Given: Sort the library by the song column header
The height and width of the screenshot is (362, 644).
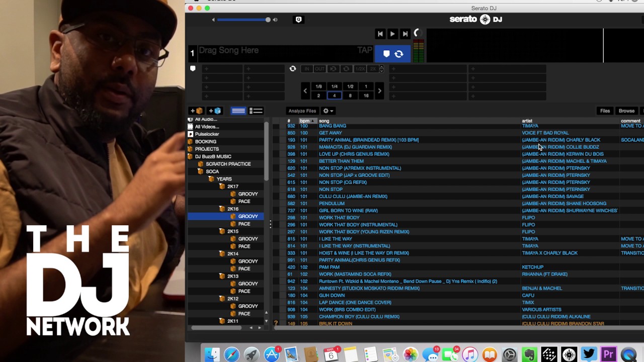Looking at the screenshot, I should pyautogui.click(x=324, y=121).
